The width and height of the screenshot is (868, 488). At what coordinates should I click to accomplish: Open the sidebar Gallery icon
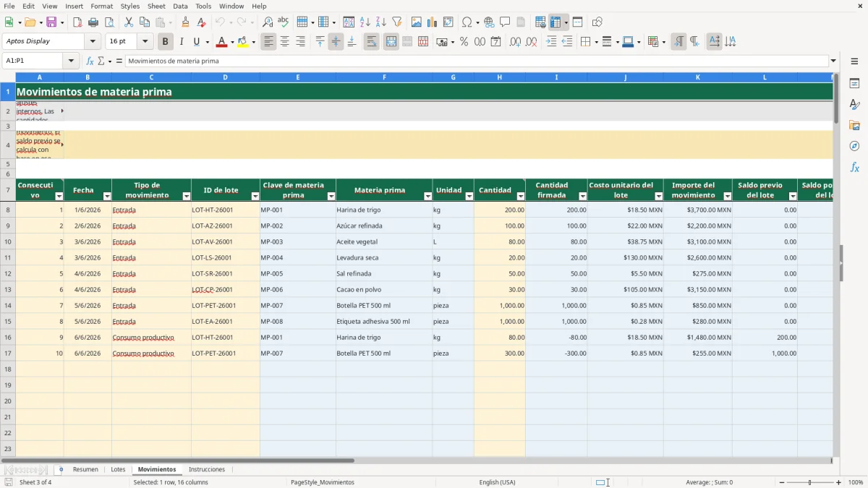click(x=854, y=125)
